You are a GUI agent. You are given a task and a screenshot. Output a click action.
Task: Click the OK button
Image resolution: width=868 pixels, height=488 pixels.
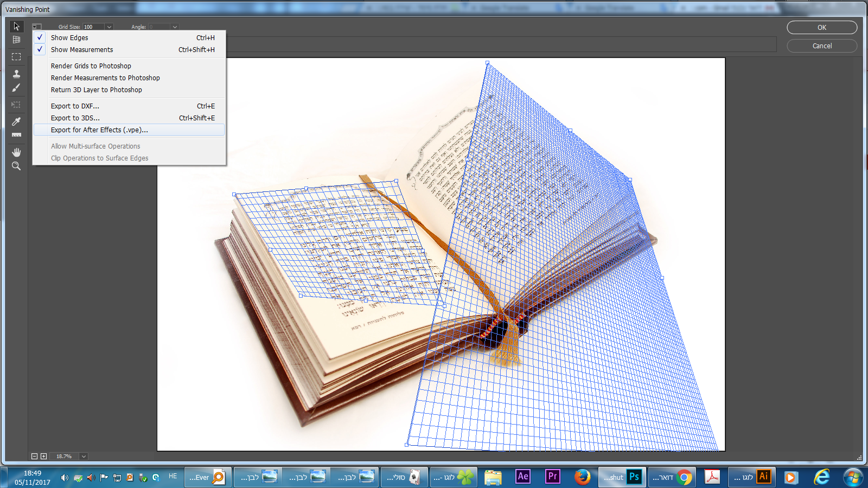click(x=822, y=28)
